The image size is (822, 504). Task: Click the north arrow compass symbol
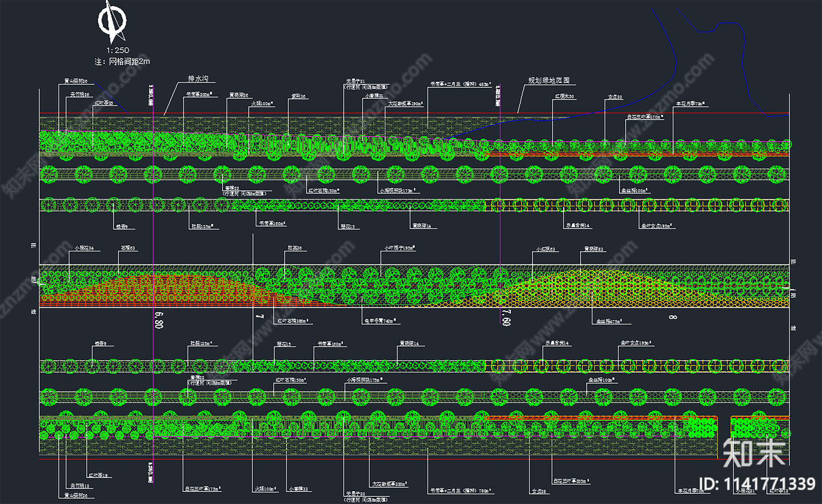112,22
